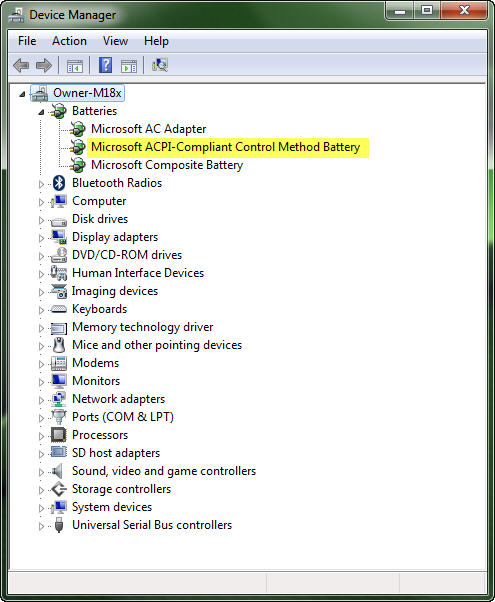Select the Bluetooth Radios icon
Image resolution: width=495 pixels, height=602 pixels.
(59, 183)
